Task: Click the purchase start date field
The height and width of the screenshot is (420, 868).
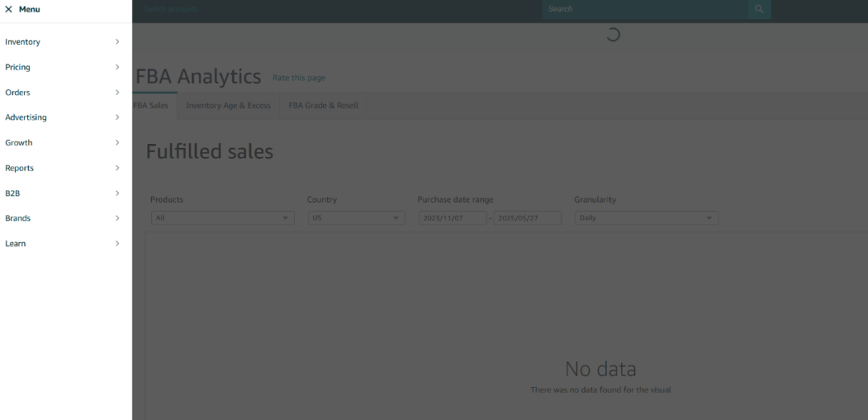Action: pyautogui.click(x=452, y=218)
